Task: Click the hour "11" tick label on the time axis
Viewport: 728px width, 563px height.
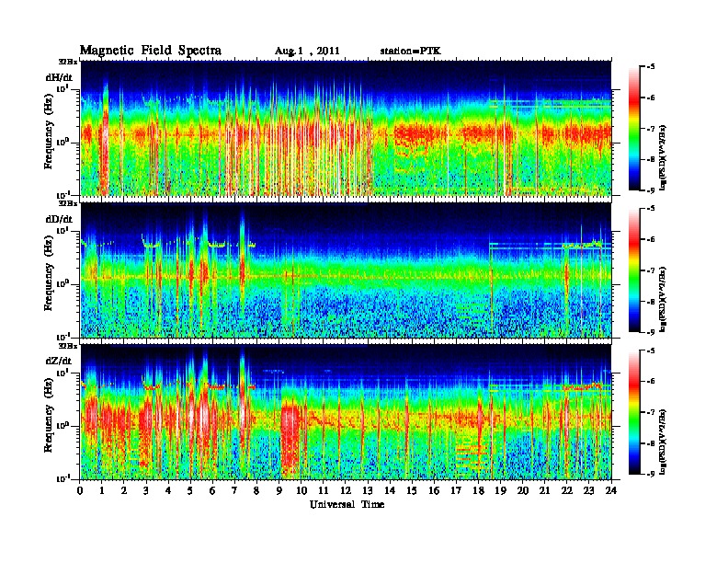Action: coord(324,490)
